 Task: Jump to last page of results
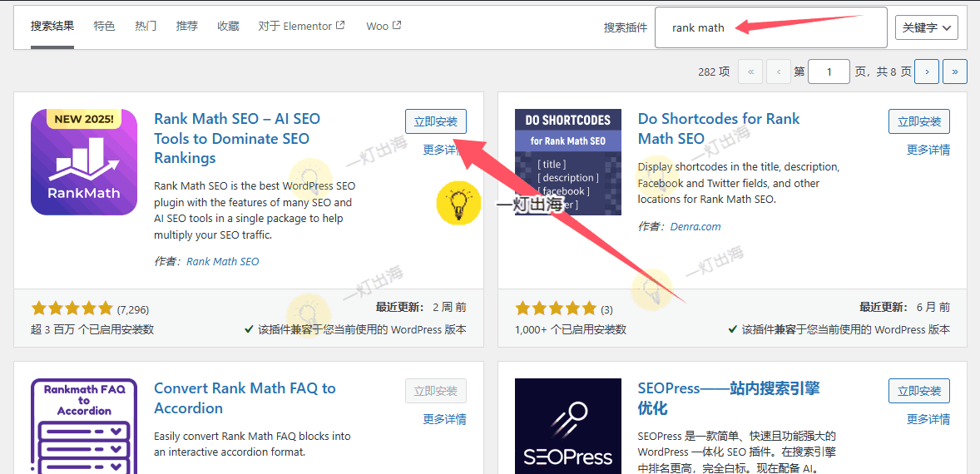pos(954,72)
